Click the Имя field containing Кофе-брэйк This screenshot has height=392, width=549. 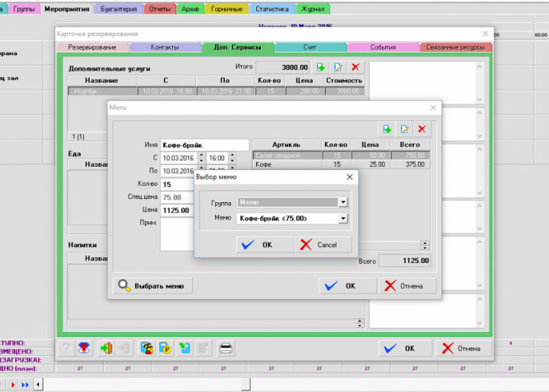click(204, 145)
